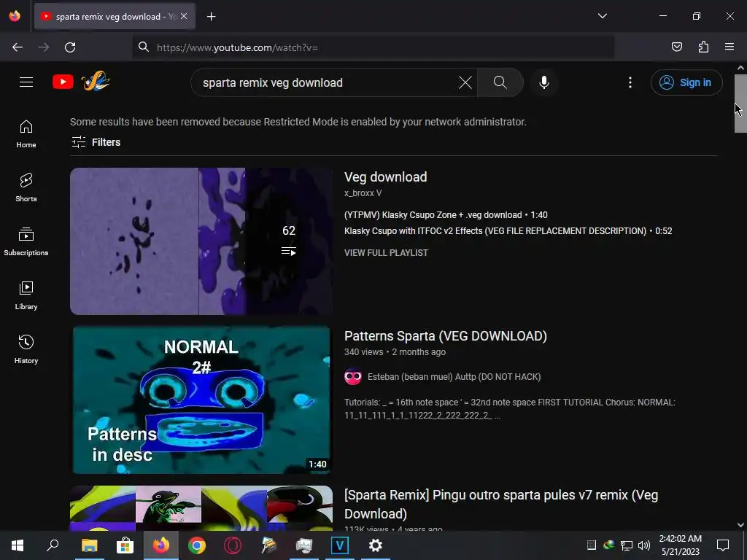The image size is (747, 560).
Task: Open Esteban (beban muel) Auttp channel name
Action: pyautogui.click(x=454, y=377)
